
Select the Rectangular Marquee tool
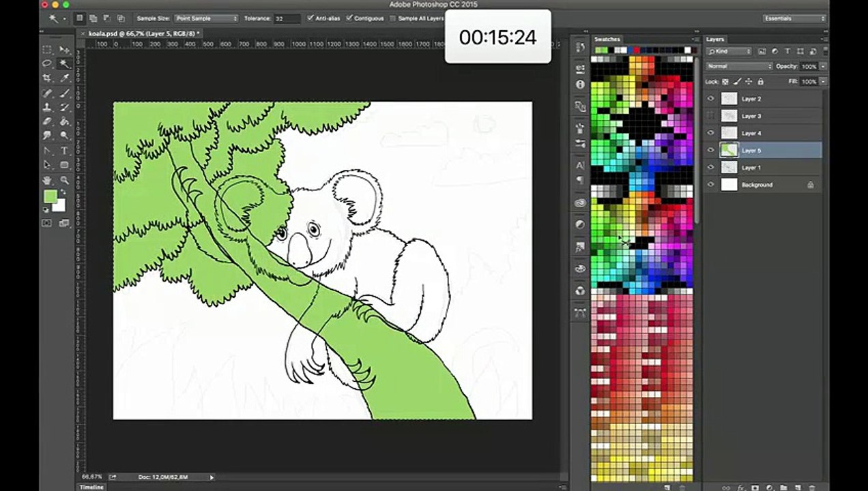tap(47, 50)
